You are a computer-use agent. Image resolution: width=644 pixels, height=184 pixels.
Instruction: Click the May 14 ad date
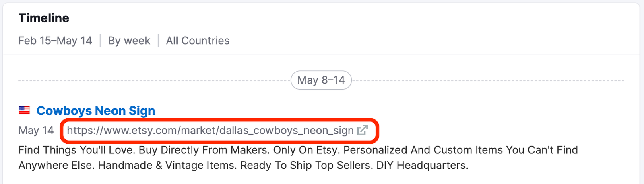[x=36, y=131]
